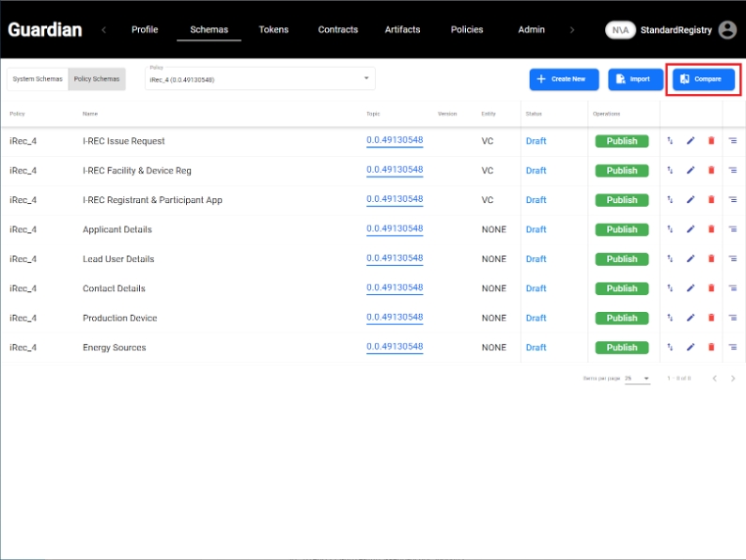Viewport: 746px width, 560px height.
Task: Select the Policy Schemas toggle
Action: pyautogui.click(x=97, y=79)
